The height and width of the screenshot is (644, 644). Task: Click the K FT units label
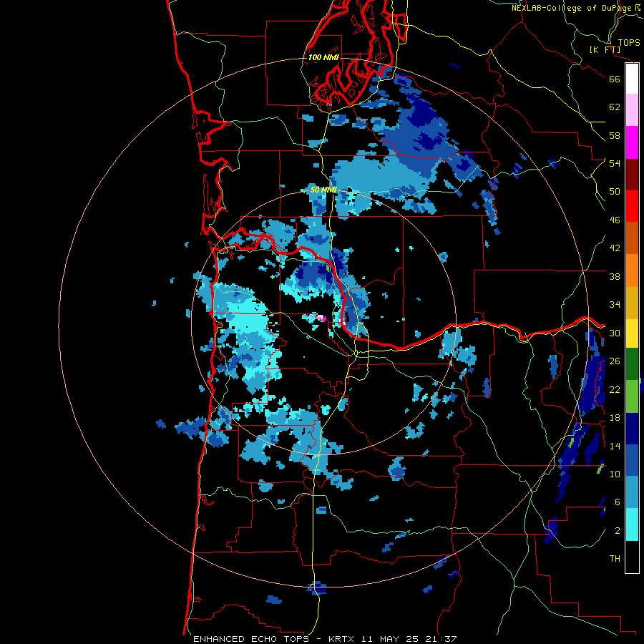click(x=605, y=49)
